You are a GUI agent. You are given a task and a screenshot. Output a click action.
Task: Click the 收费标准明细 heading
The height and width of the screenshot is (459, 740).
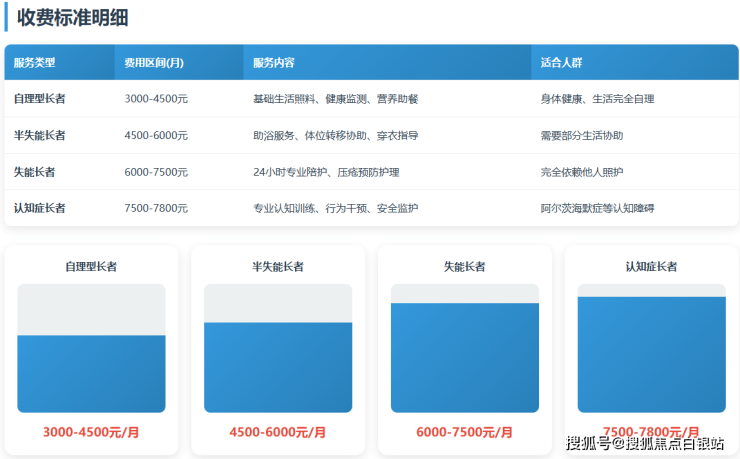tap(72, 17)
